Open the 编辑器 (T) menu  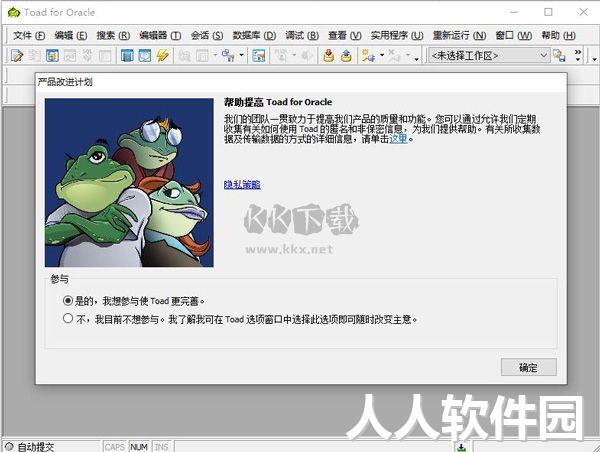[x=160, y=36]
